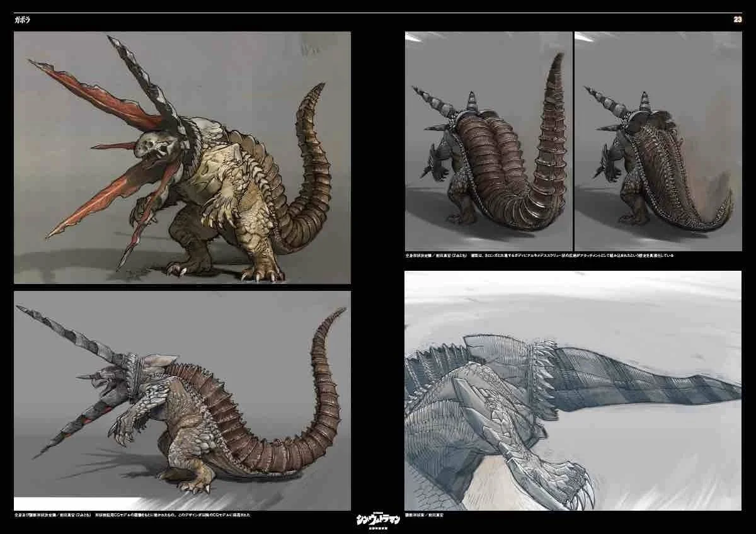Click the caption under the claw sketch
This screenshot has height=534, width=756.
425,514
